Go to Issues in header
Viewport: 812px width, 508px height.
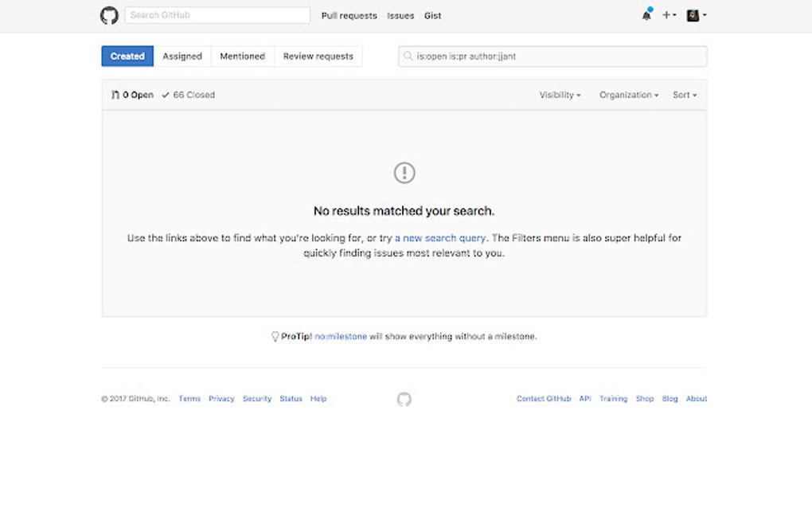(400, 16)
